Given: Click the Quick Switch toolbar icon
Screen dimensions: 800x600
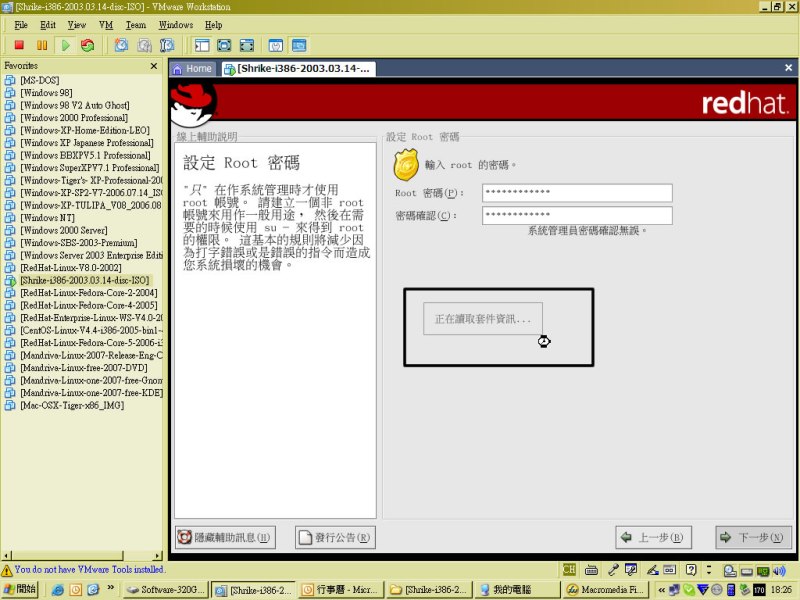Looking at the screenshot, I should pyautogui.click(x=247, y=45).
